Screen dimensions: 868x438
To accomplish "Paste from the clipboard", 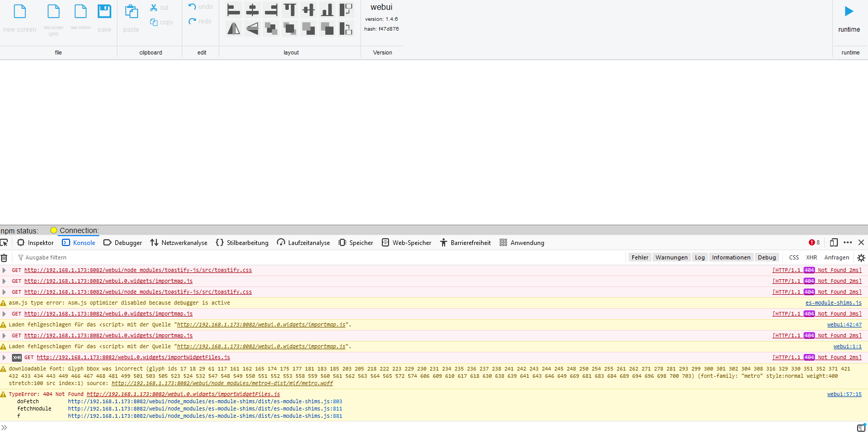I will pyautogui.click(x=131, y=18).
